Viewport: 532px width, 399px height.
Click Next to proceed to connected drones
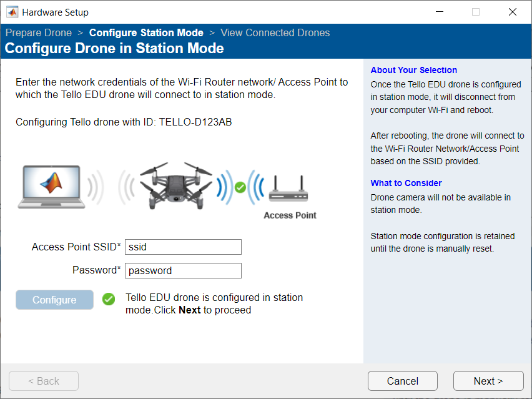488,381
